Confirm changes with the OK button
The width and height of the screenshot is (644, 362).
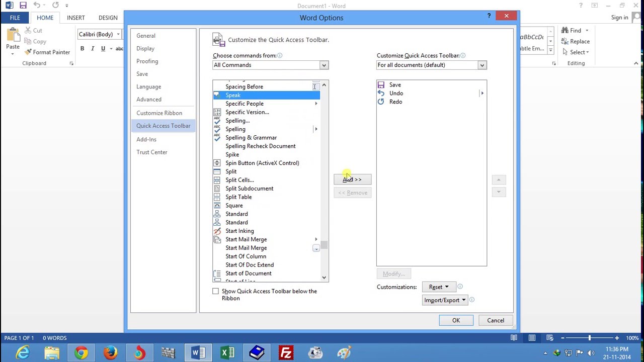point(456,320)
